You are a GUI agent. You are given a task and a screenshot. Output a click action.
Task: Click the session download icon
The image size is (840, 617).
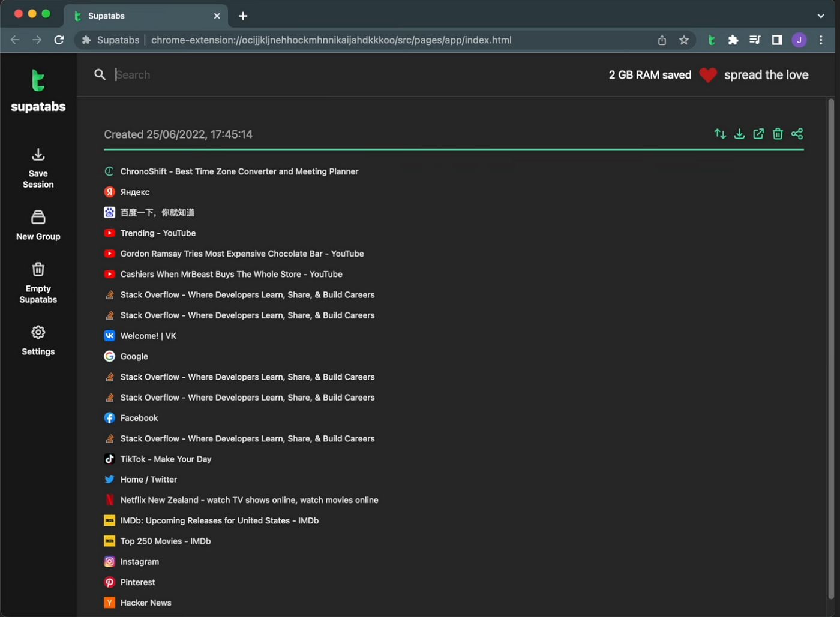click(x=739, y=134)
